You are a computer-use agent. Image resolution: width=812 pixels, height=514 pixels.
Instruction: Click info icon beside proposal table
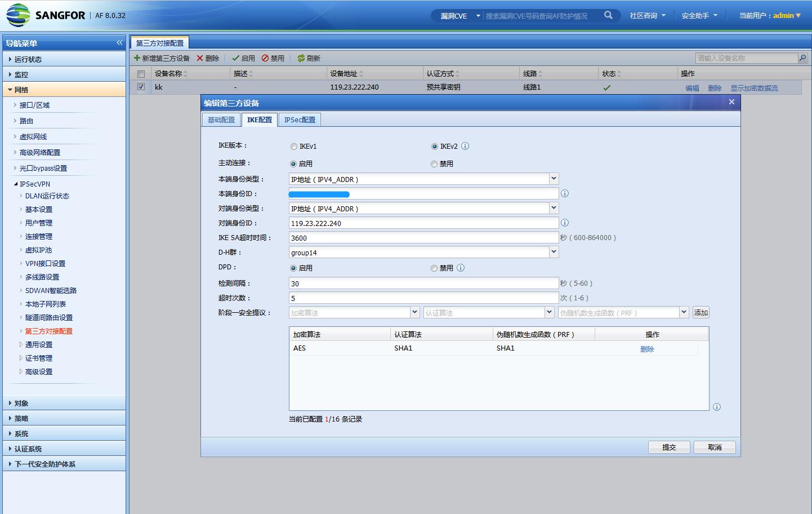click(x=717, y=407)
